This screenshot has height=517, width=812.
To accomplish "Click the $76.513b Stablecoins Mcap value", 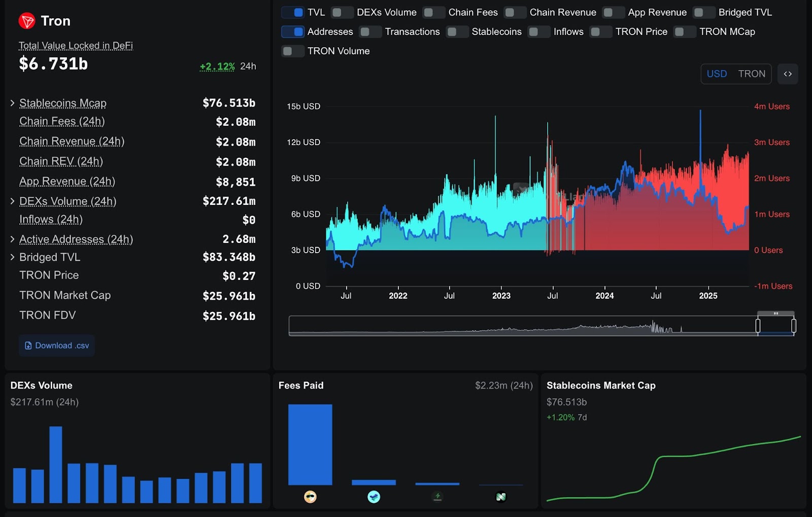I will coord(229,103).
